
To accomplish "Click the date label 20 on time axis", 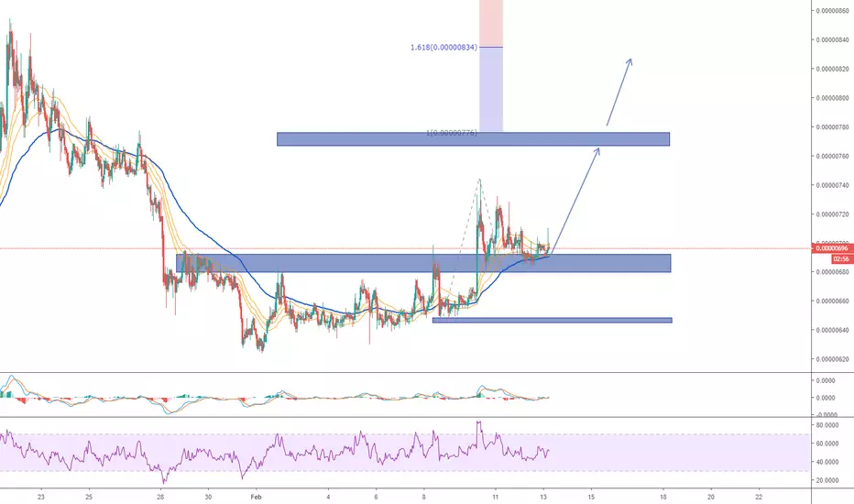I will pos(711,497).
